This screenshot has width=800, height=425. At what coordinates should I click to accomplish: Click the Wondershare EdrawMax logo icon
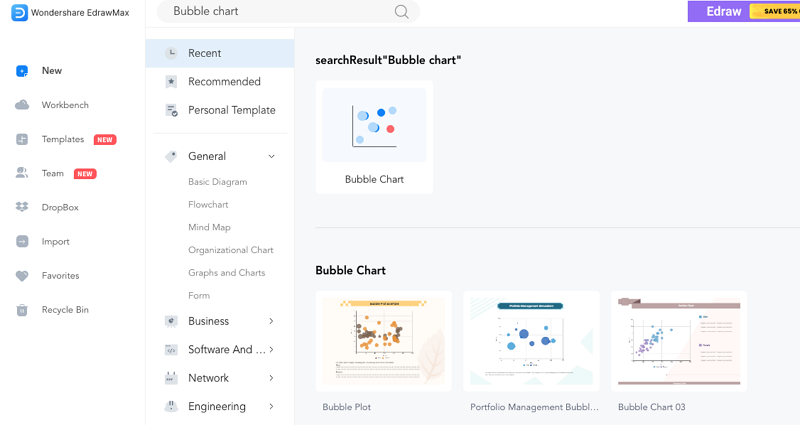click(19, 12)
